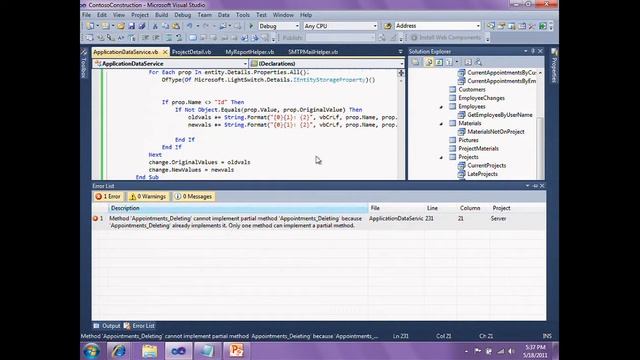This screenshot has width=640, height=360.
Task: Auto-hide the Solution Explorer with pin
Action: point(533,51)
